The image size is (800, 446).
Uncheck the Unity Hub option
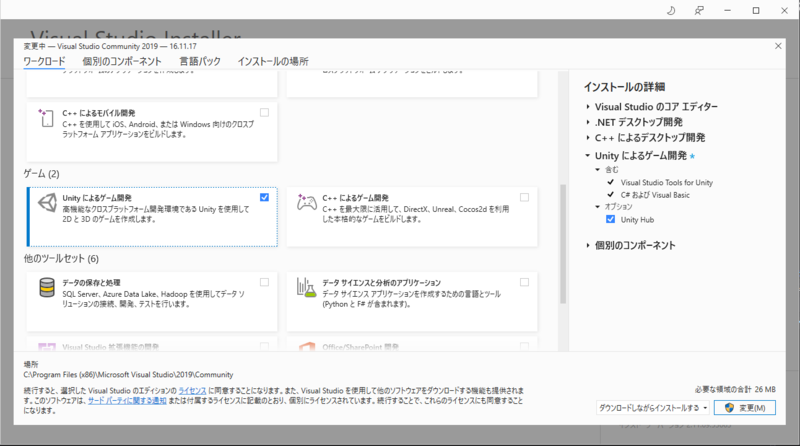point(610,219)
